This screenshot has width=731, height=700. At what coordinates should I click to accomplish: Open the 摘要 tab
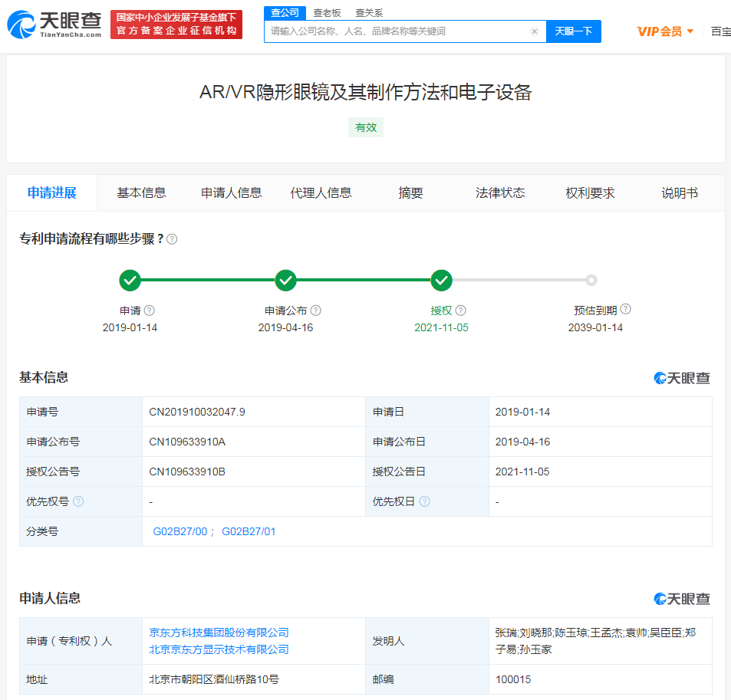click(x=410, y=193)
